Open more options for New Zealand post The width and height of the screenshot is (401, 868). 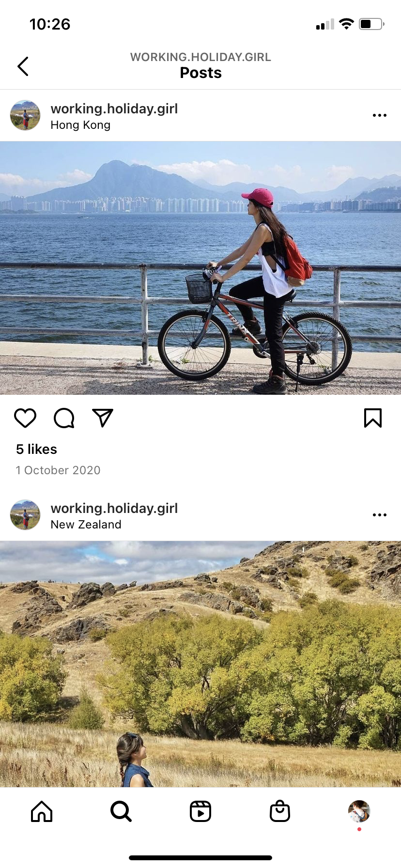(380, 515)
